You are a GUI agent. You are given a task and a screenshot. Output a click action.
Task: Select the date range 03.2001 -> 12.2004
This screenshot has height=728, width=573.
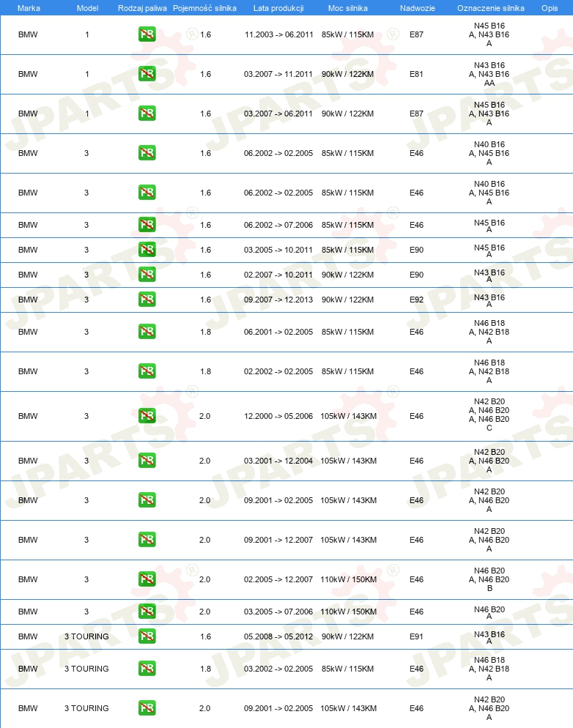278,461
